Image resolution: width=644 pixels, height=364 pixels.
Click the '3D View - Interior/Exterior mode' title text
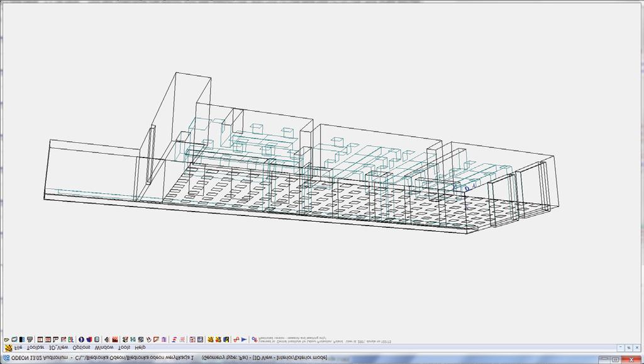pyautogui.click(x=290, y=358)
